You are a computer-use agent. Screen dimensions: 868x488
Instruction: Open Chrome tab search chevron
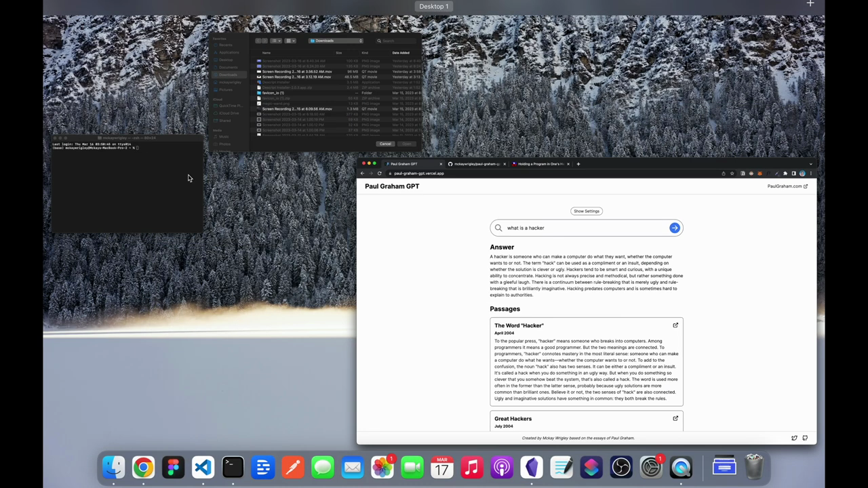coord(810,164)
